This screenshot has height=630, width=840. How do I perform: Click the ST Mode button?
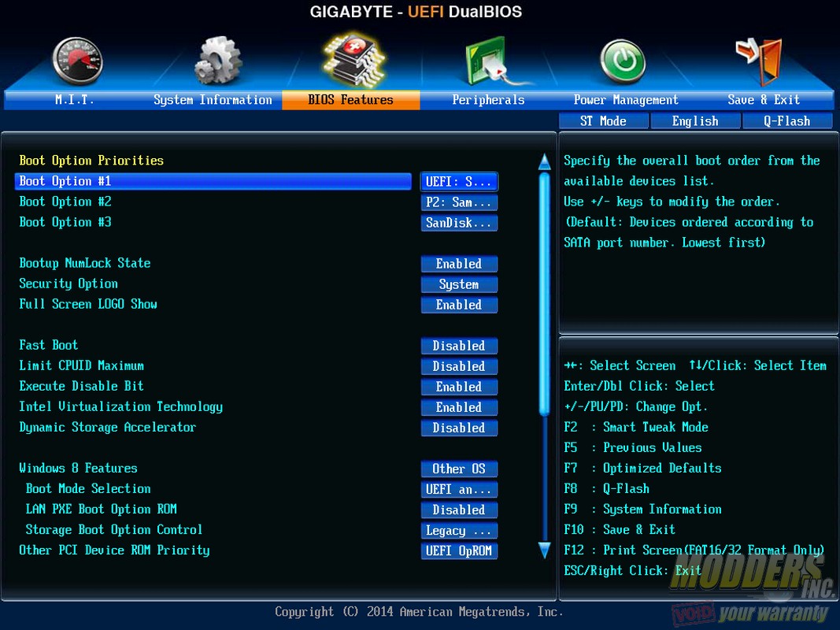coord(603,121)
